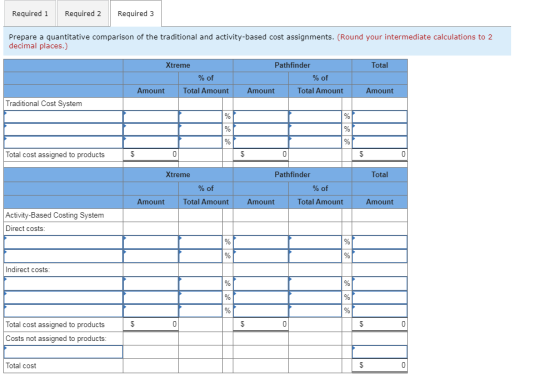
Task: Select Xtreme % field in second Indirect costs row
Action: click(x=200, y=297)
